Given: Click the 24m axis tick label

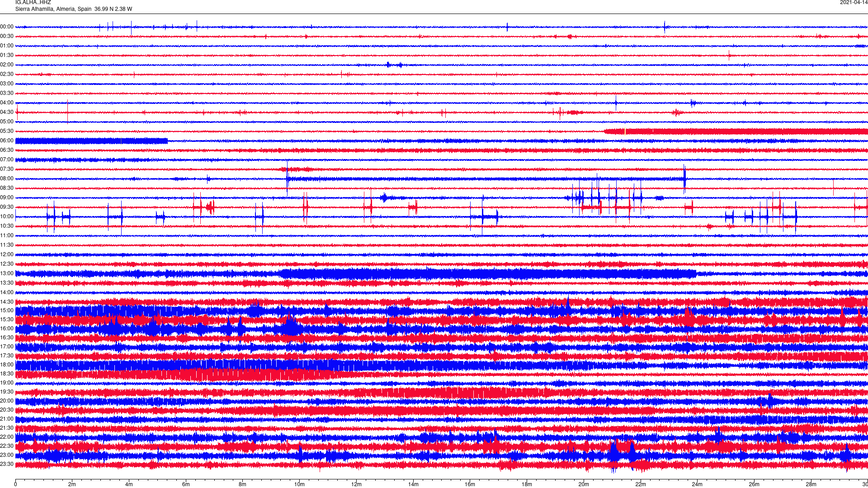Looking at the screenshot, I should 697,484.
